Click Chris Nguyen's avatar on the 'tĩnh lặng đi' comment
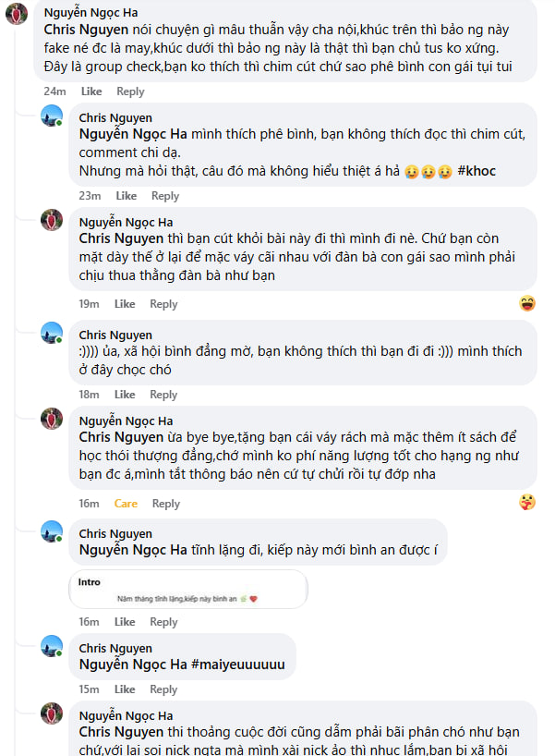Viewport: 555px width, 756px height. [x=52, y=532]
